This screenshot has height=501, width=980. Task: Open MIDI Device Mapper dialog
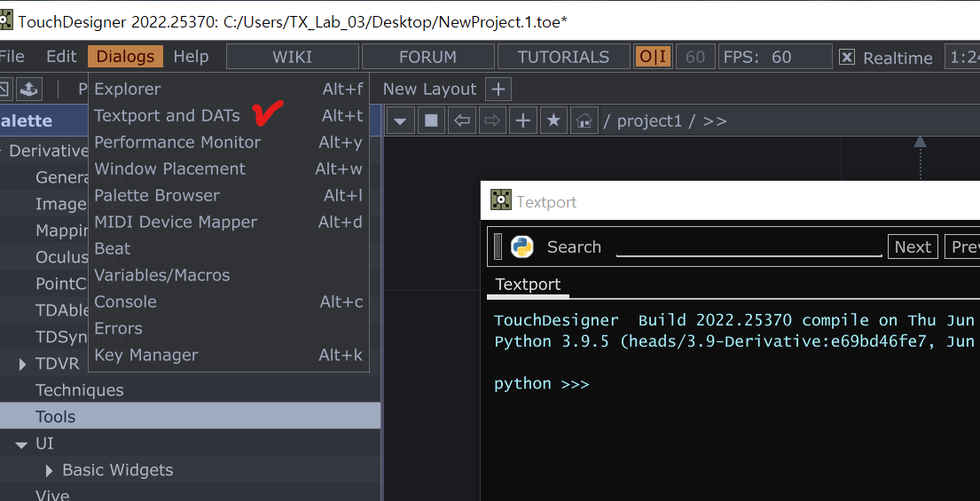point(229,222)
